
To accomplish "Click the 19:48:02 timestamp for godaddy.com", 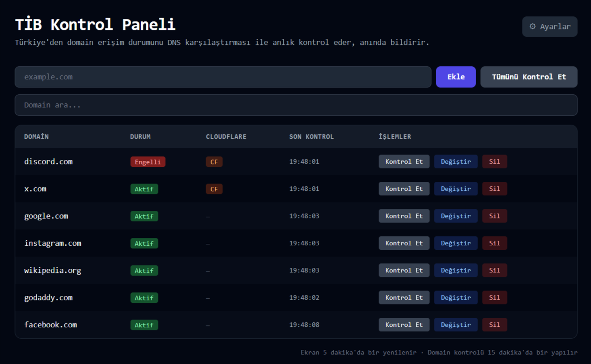I will [x=304, y=298].
